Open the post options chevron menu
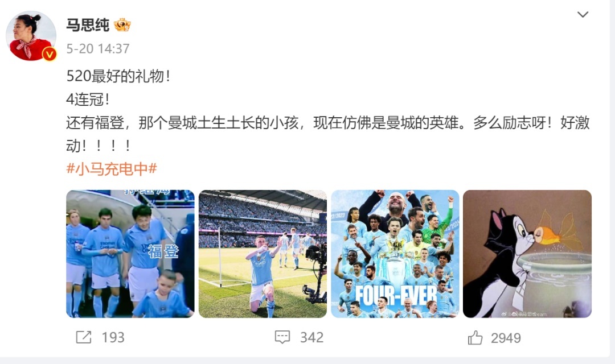The height and width of the screenshot is (364, 615). click(x=583, y=15)
